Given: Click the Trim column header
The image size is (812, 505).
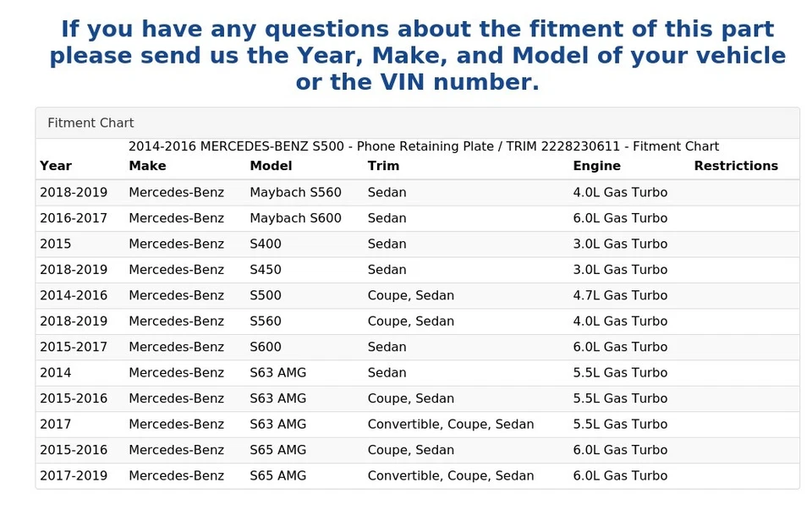Looking at the screenshot, I should point(383,166).
